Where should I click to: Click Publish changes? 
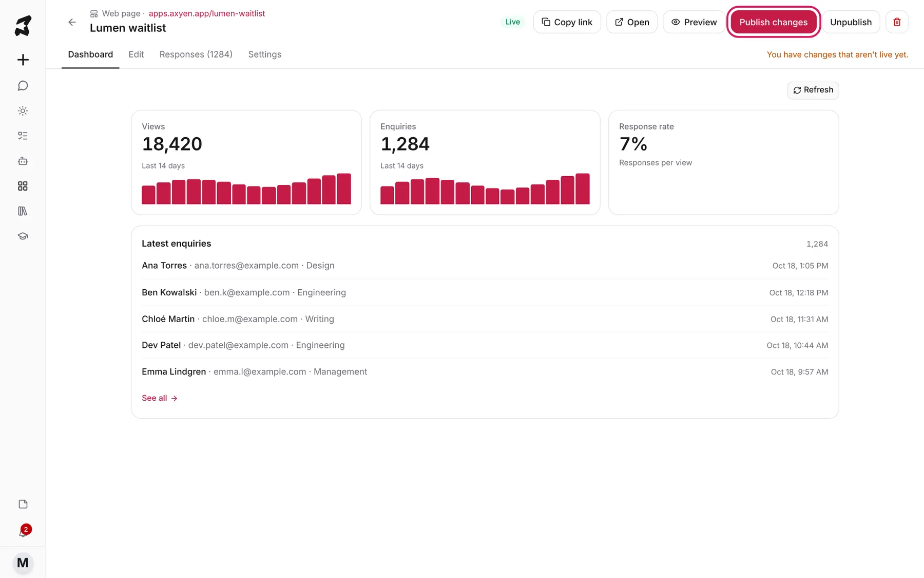773,22
